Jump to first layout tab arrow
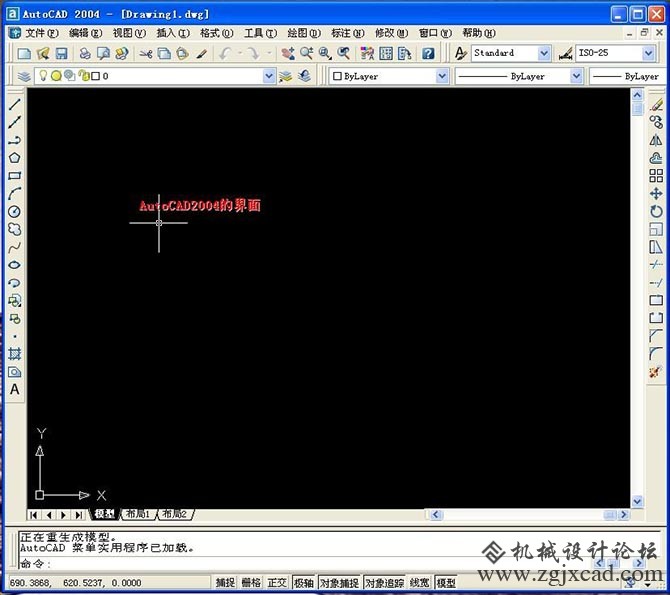Screen dimensions: 670x595 click(x=34, y=515)
